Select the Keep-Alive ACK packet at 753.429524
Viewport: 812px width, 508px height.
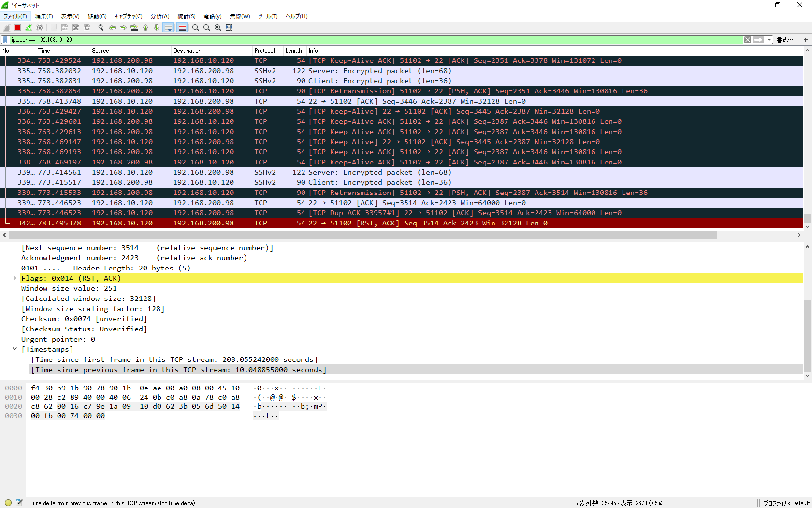click(x=402, y=60)
